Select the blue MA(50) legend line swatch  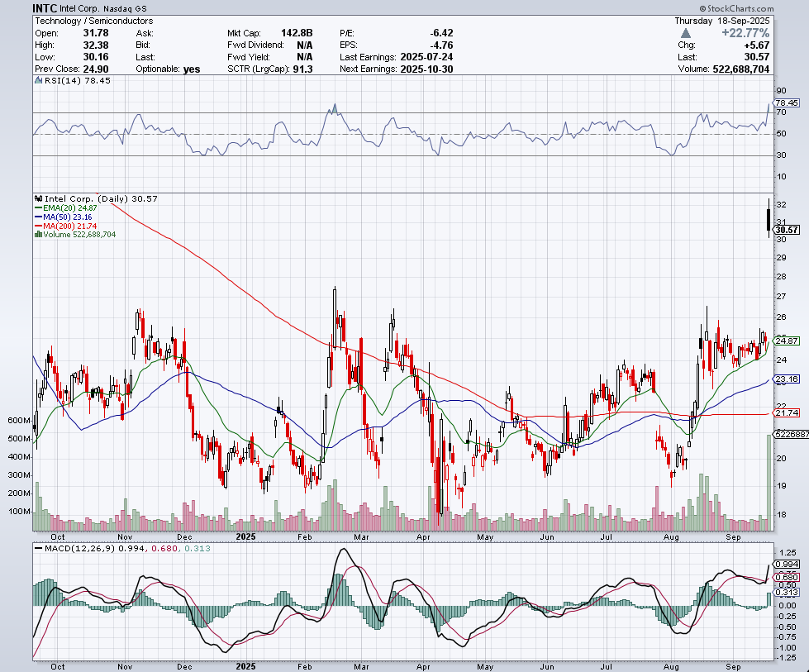point(38,217)
